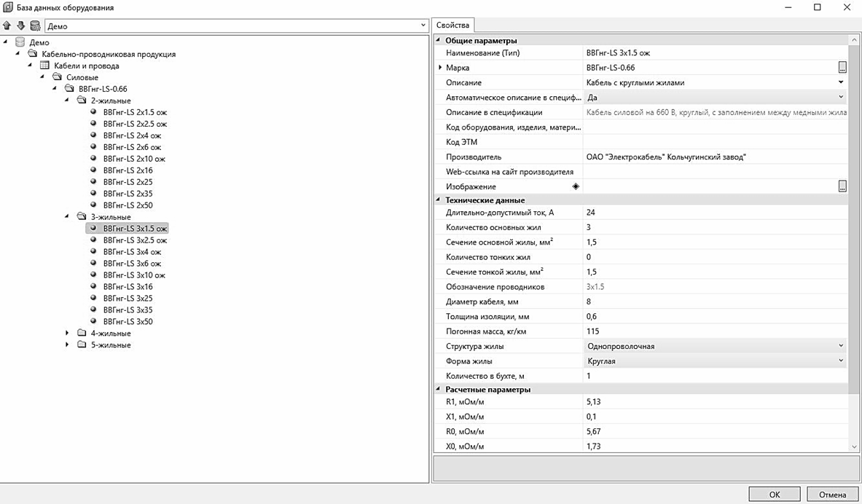Click the database toolbar icon beside Демо
The width and height of the screenshot is (862, 504).
point(35,25)
